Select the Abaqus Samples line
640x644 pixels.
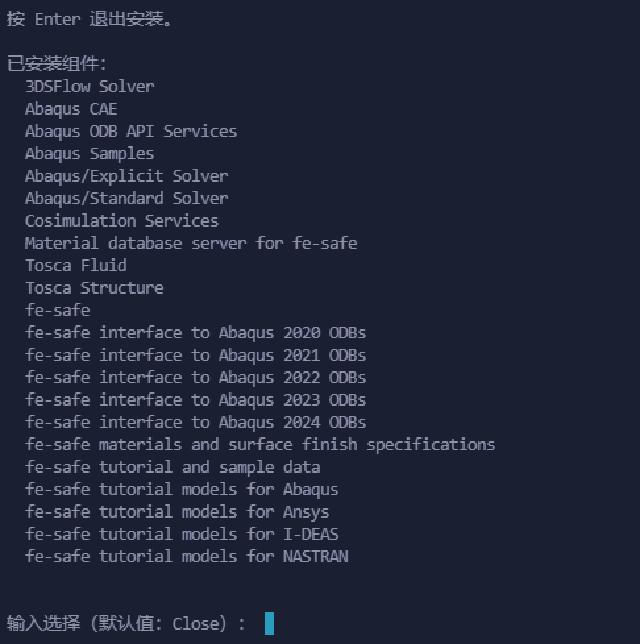pyautogui.click(x=89, y=154)
